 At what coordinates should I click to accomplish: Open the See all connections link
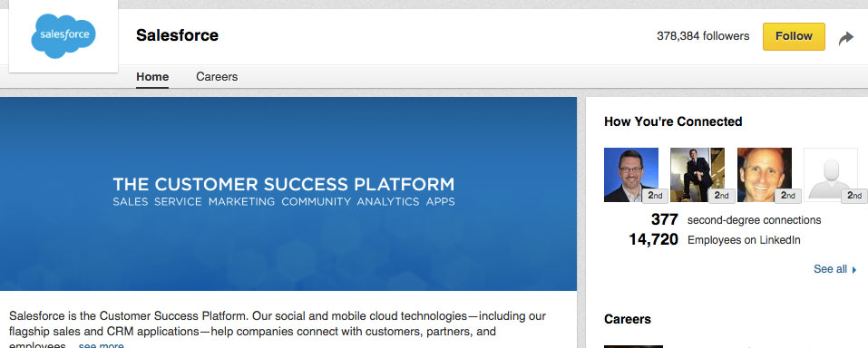[x=830, y=269]
